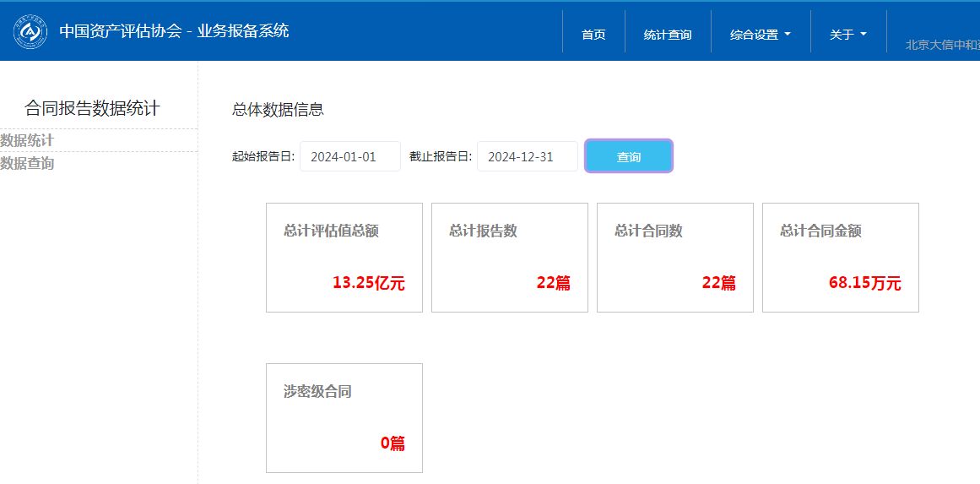Image resolution: width=980 pixels, height=484 pixels.
Task: Expand the 关于 dropdown menu
Action: (847, 35)
